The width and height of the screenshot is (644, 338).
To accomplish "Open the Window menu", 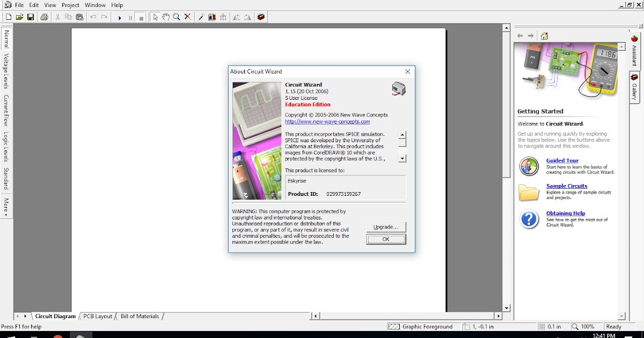I will [x=96, y=5].
